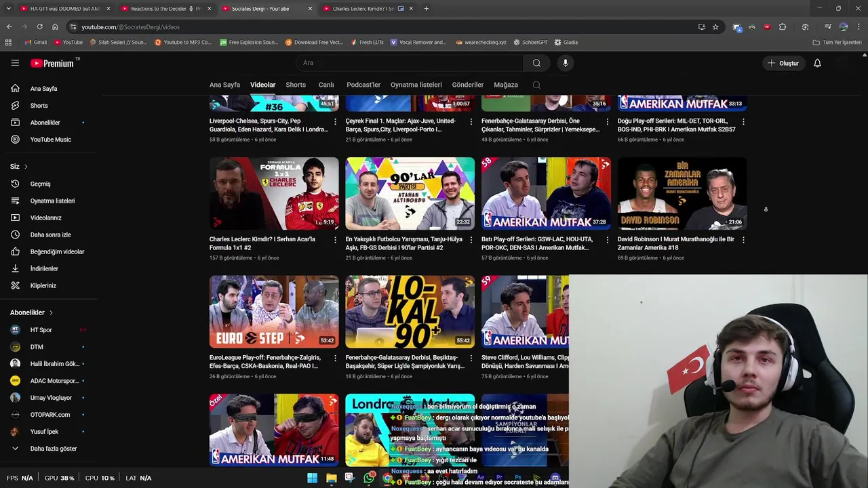Open new browser tab
The image size is (868, 488).
click(x=426, y=9)
